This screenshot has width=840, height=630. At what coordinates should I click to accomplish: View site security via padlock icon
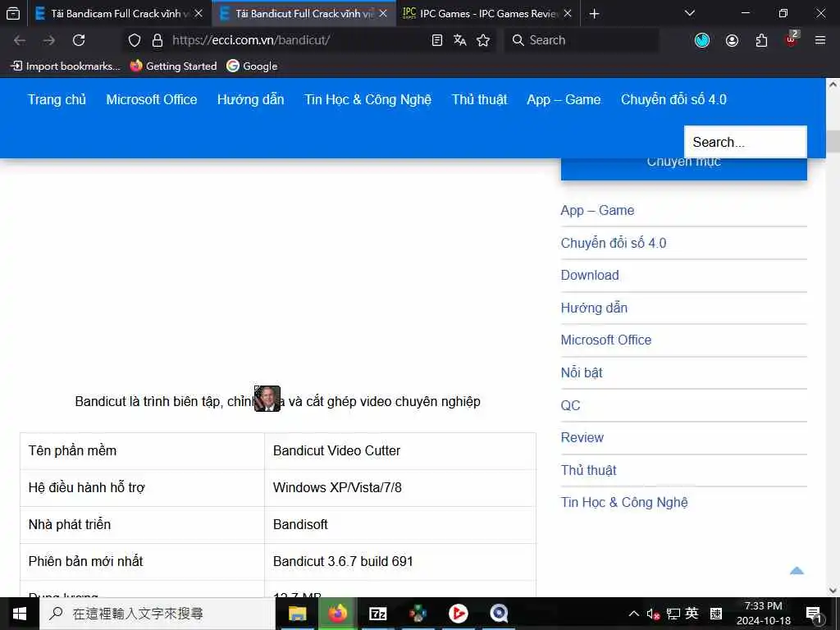pos(157,40)
